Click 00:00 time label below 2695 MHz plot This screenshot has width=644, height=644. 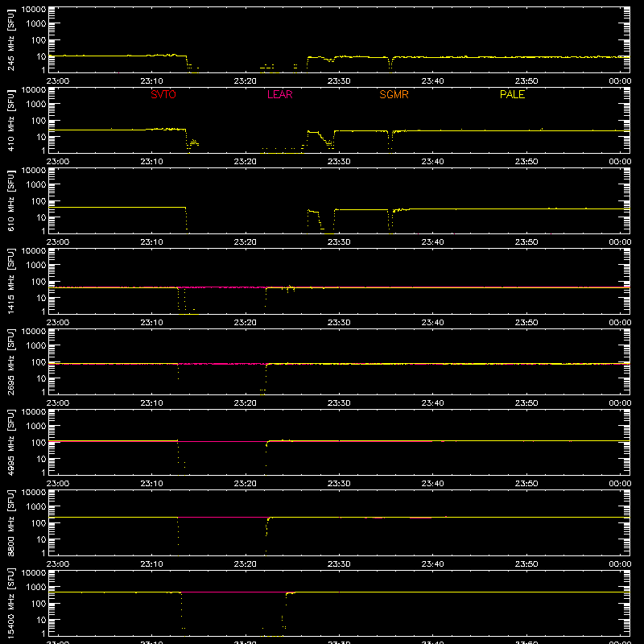coord(620,403)
